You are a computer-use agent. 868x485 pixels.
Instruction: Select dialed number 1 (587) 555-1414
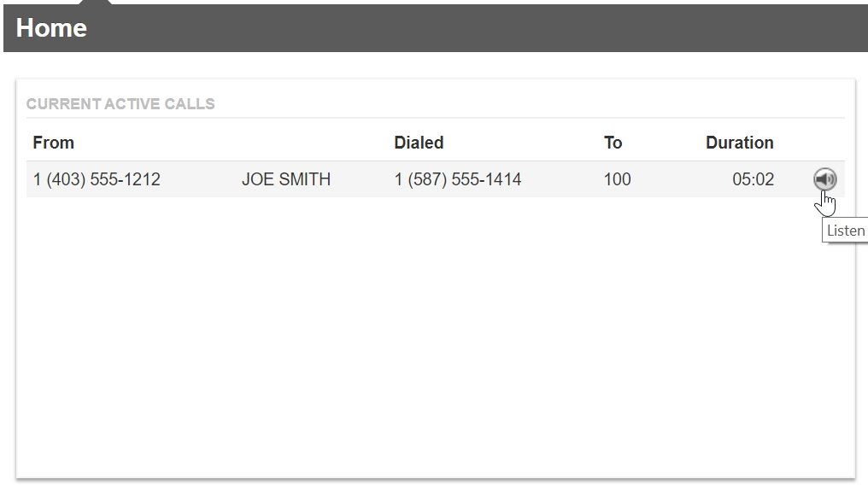(458, 179)
